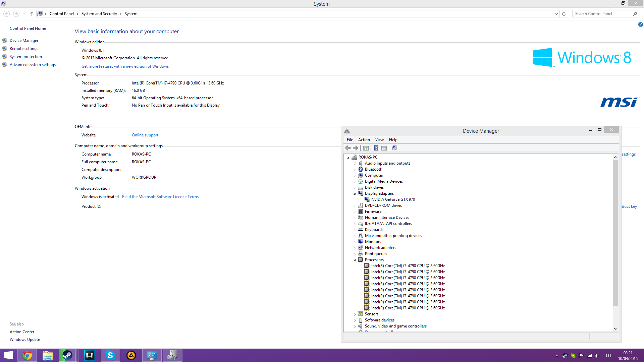Open Device Manager link in left pane
Image resolution: width=644 pixels, height=362 pixels.
coord(24,41)
